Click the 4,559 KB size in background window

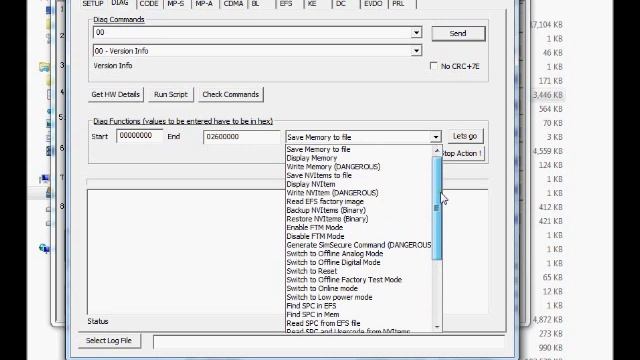point(548,151)
